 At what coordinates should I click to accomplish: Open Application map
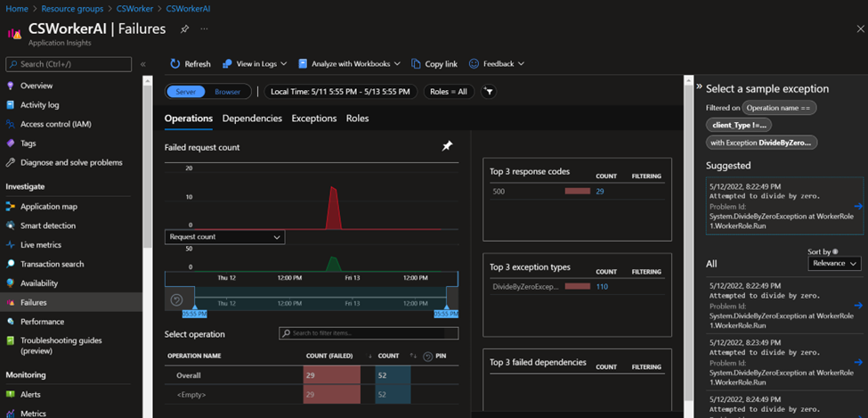(49, 206)
